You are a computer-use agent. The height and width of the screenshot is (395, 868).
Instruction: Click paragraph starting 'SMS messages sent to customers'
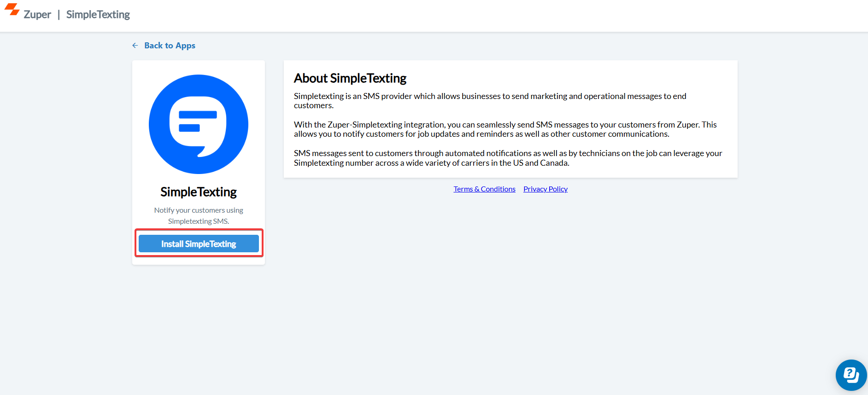coord(508,158)
